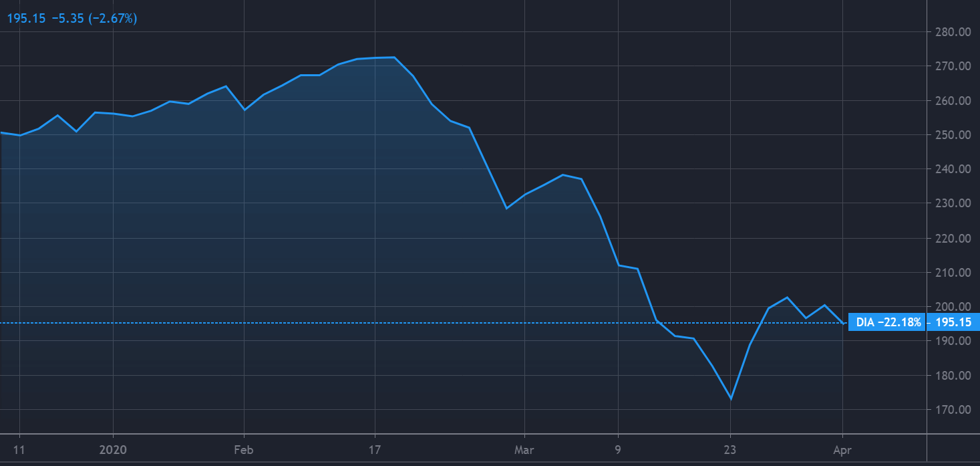Image resolution: width=980 pixels, height=466 pixels.
Task: Click the 195.15 current price tag
Action: pyautogui.click(x=952, y=322)
